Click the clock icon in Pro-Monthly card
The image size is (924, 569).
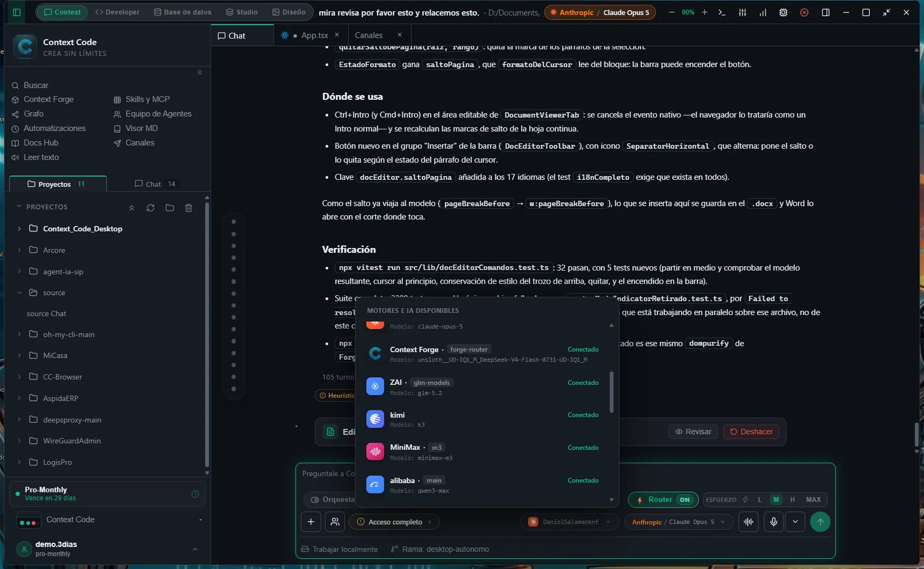(196, 494)
